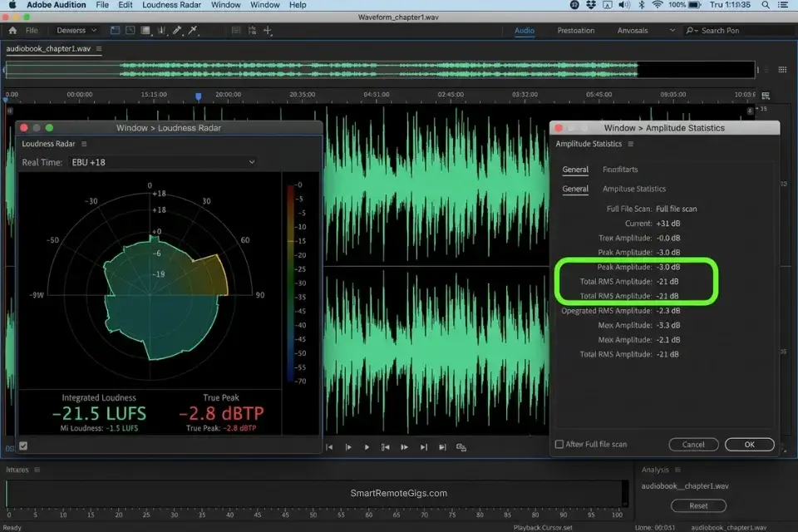
Task: Start playback with the Play button
Action: click(367, 447)
